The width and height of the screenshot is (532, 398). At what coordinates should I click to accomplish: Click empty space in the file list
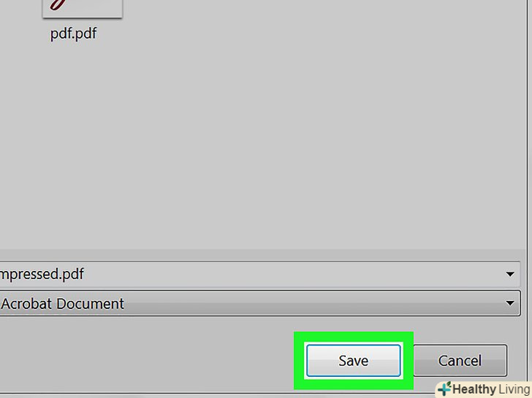pyautogui.click(x=292, y=146)
